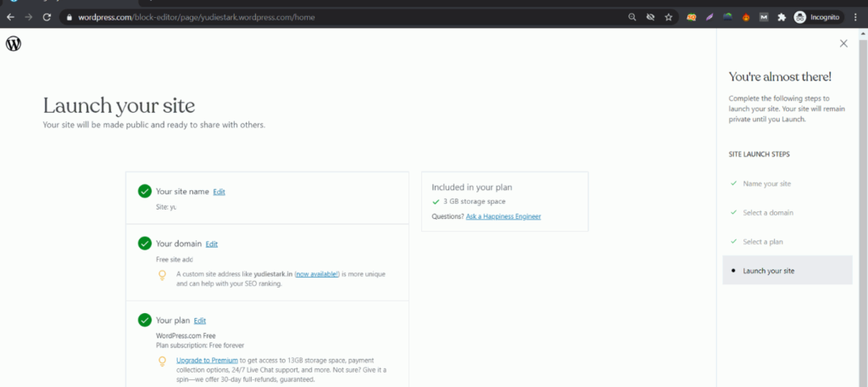The width and height of the screenshot is (868, 387).
Task: Close the site launch sidebar panel
Action: pyautogui.click(x=843, y=43)
